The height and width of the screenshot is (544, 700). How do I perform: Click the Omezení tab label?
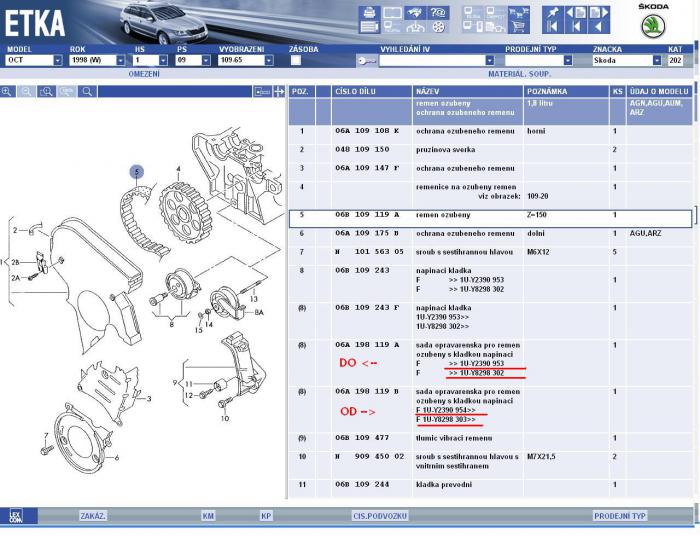click(x=145, y=74)
